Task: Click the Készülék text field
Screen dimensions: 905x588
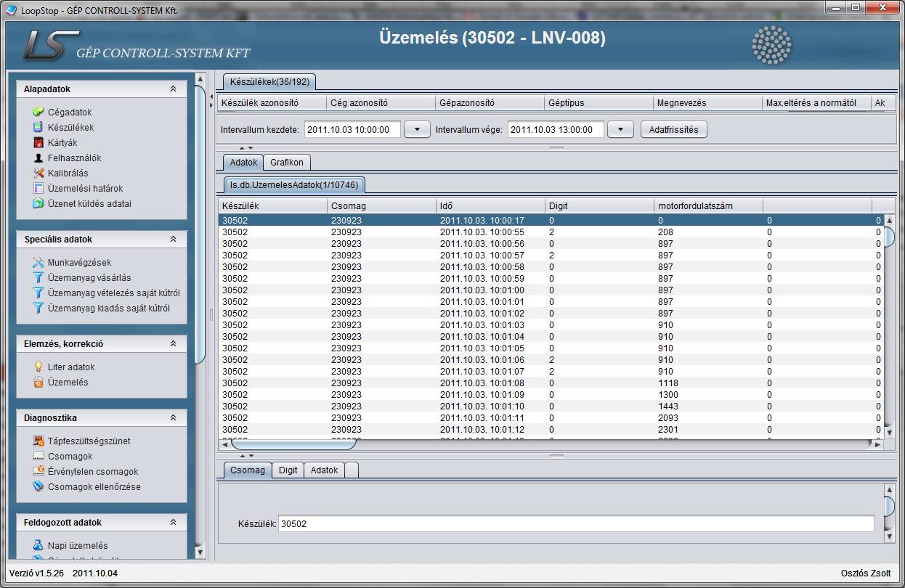Action: (577, 523)
